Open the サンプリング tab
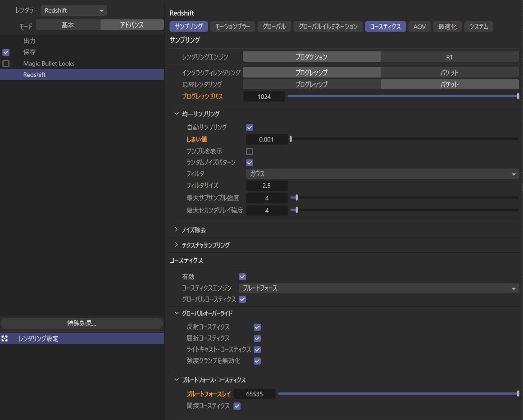Image resolution: width=523 pixels, height=420 pixels. (189, 26)
